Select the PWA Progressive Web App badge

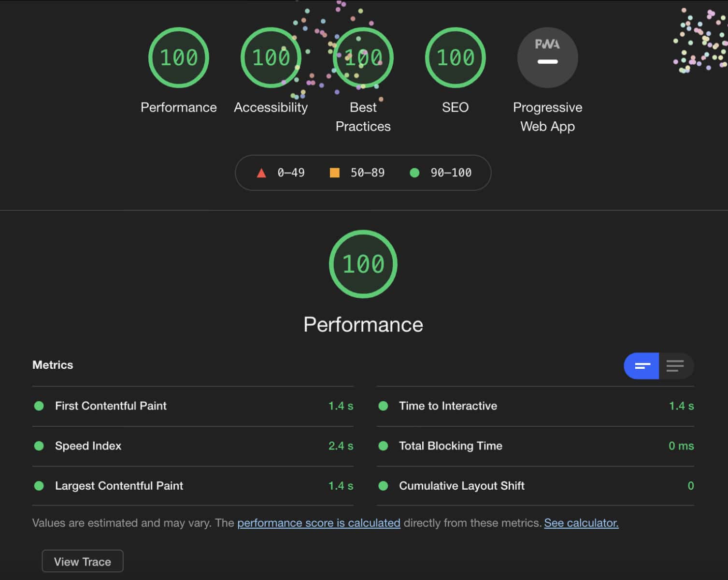coord(547,58)
